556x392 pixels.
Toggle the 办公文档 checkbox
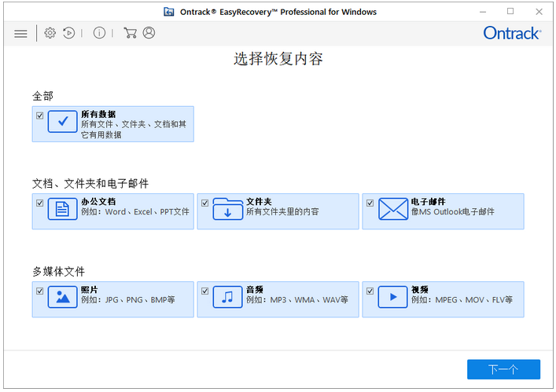(x=40, y=203)
